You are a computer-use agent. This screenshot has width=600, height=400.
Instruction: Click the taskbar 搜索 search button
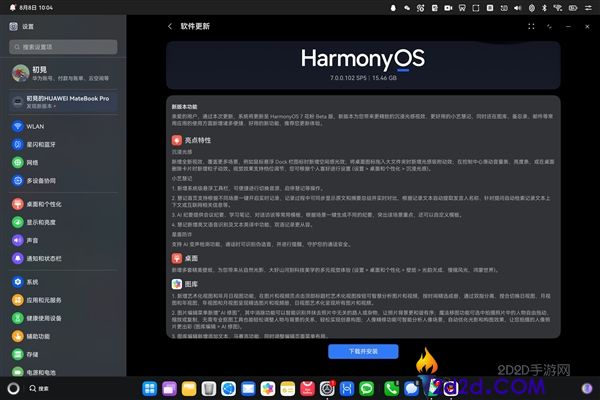tap(39, 389)
